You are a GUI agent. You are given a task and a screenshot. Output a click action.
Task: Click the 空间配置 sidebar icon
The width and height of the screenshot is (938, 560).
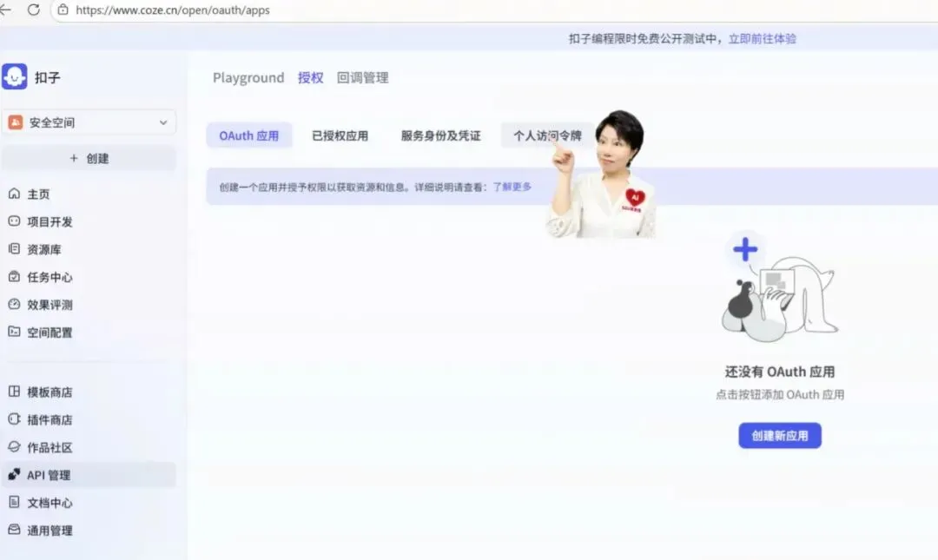click(x=15, y=332)
